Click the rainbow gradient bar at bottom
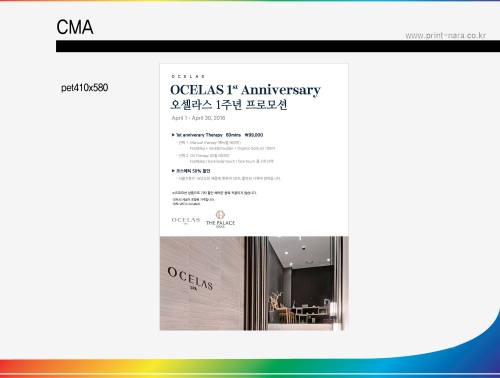 coord(250,368)
